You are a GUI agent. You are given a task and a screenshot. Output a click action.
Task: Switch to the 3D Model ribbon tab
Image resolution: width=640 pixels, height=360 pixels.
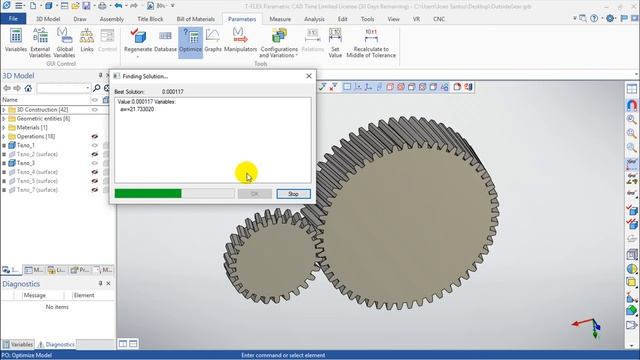click(x=48, y=19)
